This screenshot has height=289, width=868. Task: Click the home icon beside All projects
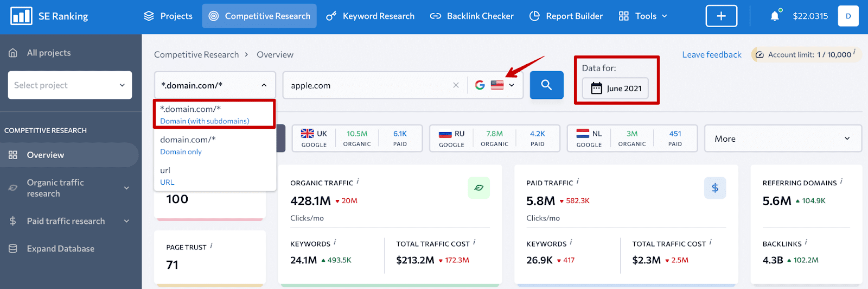[13, 53]
